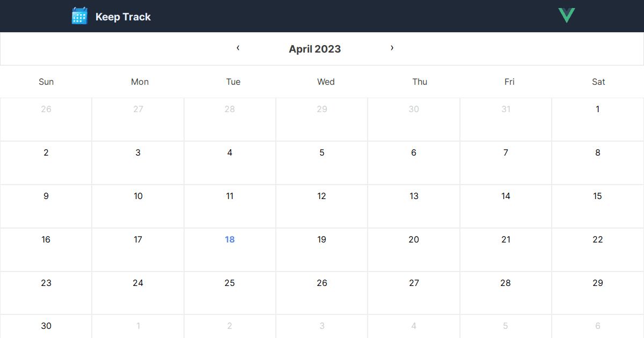Image resolution: width=644 pixels, height=338 pixels.
Task: Open the greyed May 6 day cell
Action: click(x=598, y=326)
